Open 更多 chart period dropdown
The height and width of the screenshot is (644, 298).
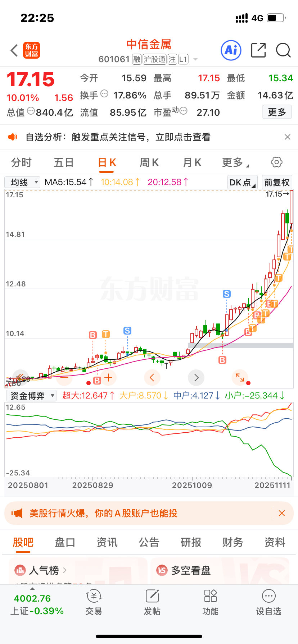point(235,162)
